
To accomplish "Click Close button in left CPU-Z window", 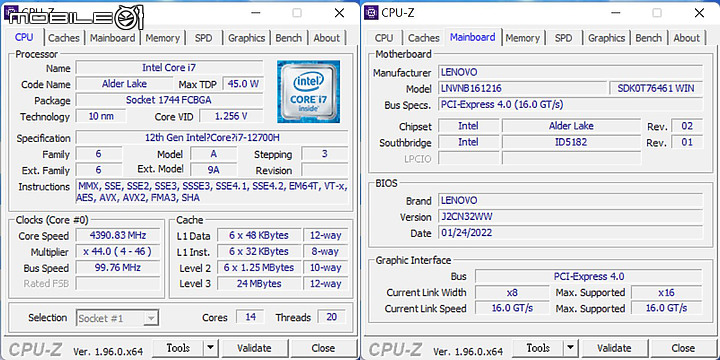I will coord(323,348).
